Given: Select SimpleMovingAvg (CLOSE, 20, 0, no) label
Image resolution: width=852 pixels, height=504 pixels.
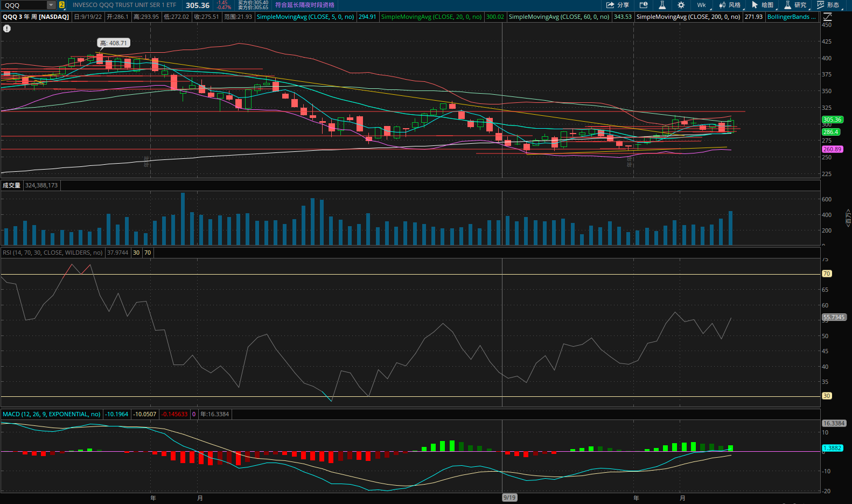Looking at the screenshot, I should pos(431,17).
